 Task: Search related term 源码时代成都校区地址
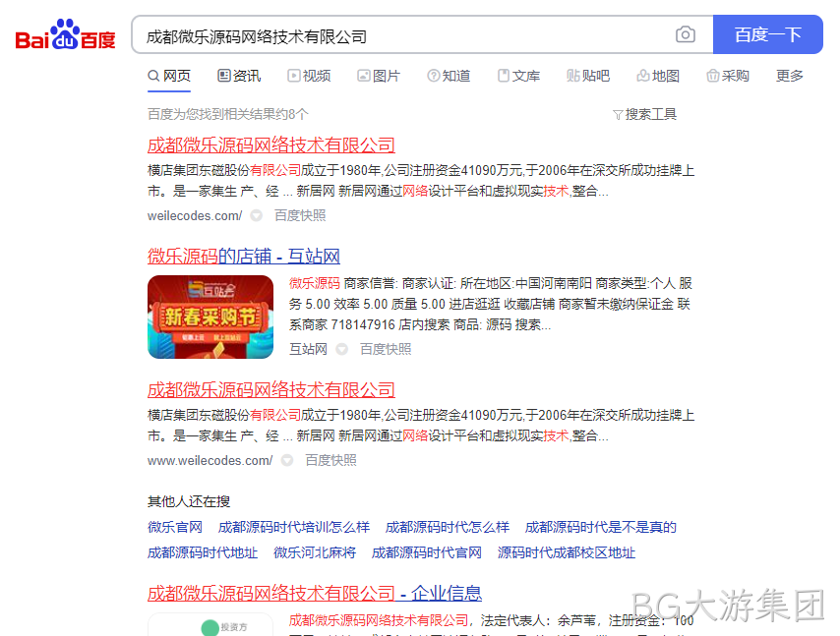click(x=567, y=553)
